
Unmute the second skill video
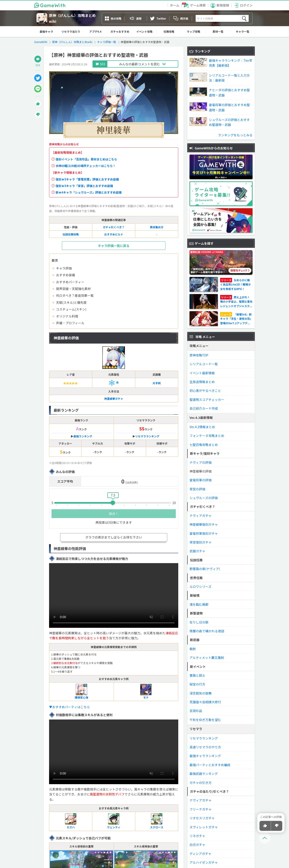pyautogui.click(x=151, y=773)
